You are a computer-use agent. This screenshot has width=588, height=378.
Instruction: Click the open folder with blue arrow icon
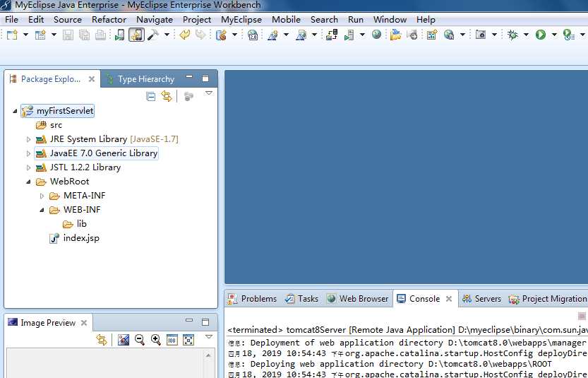395,35
